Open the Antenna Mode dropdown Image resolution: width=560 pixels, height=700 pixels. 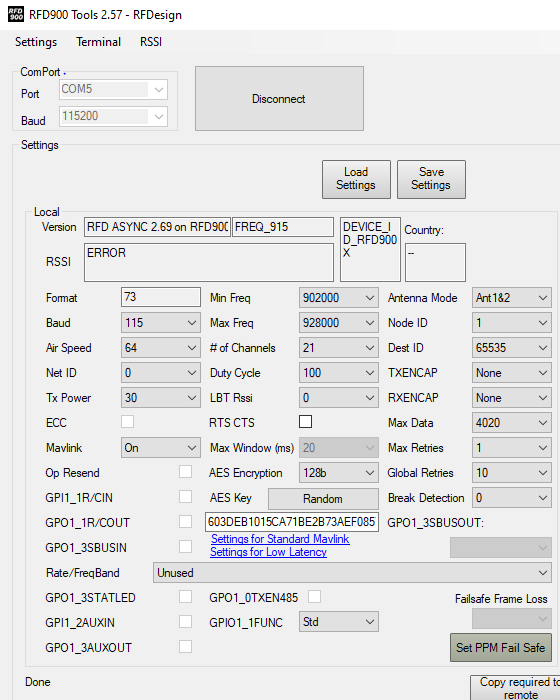pyautogui.click(x=512, y=298)
